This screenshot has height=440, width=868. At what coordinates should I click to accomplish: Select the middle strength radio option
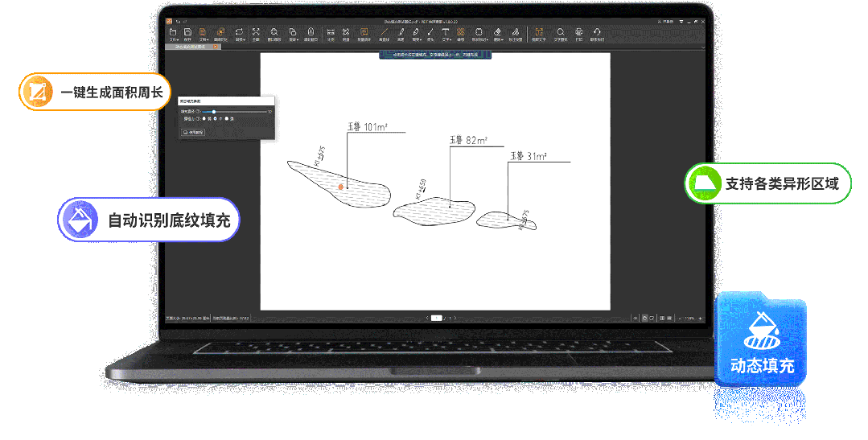point(216,118)
